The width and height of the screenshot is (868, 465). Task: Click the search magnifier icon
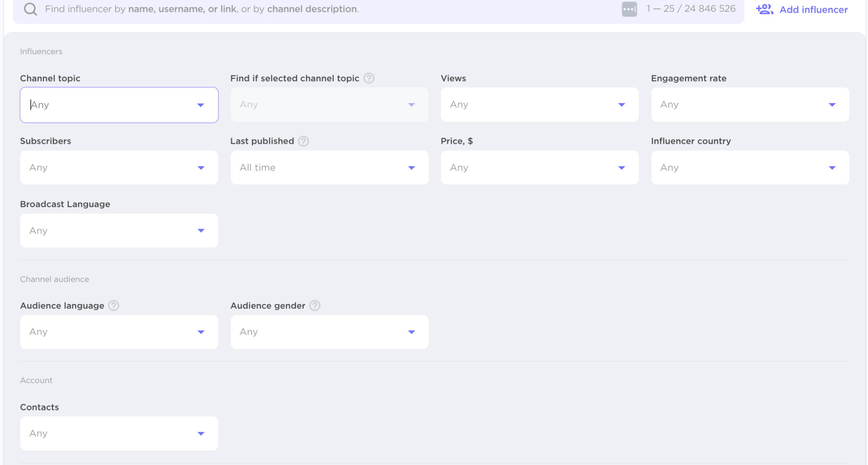[30, 9]
